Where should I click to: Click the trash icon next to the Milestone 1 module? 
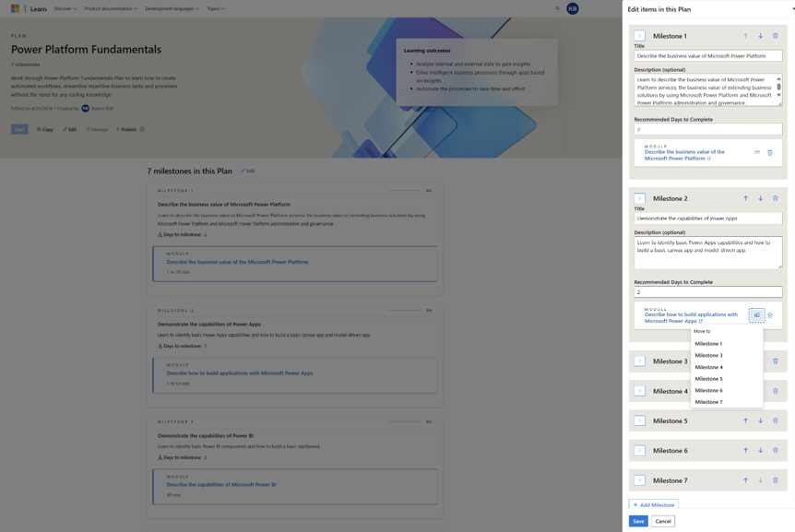769,152
